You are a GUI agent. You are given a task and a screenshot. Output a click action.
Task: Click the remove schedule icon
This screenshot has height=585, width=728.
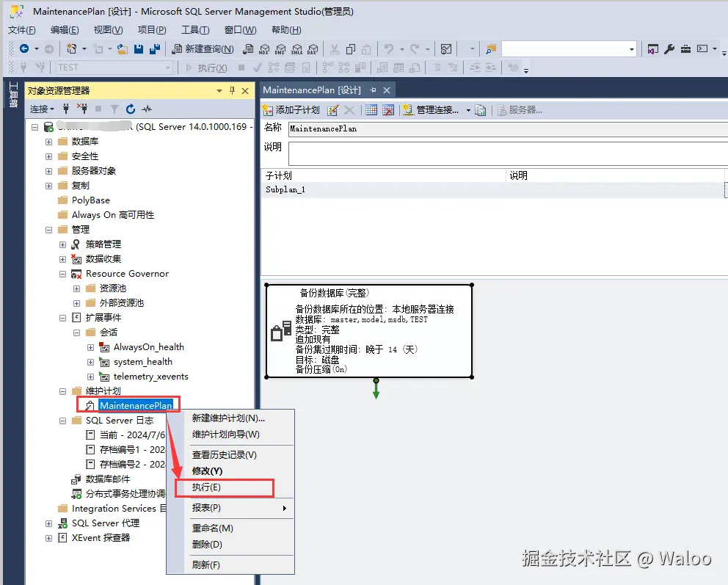[x=388, y=110]
